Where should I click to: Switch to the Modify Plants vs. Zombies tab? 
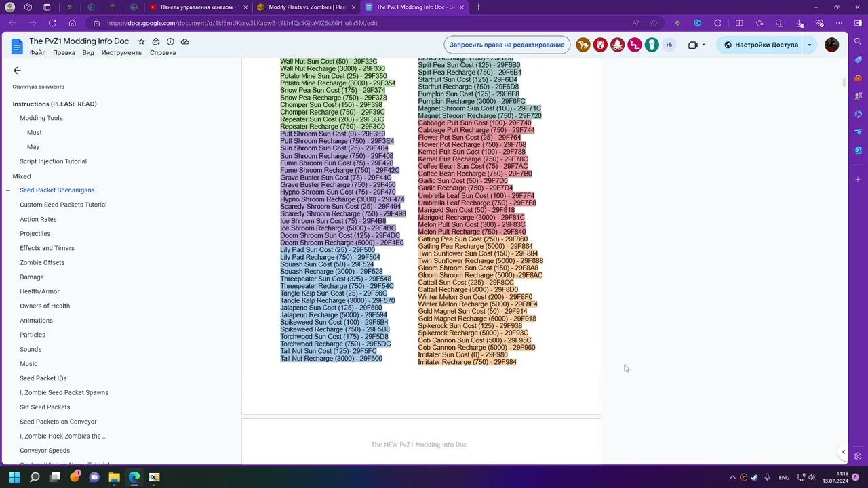306,7
